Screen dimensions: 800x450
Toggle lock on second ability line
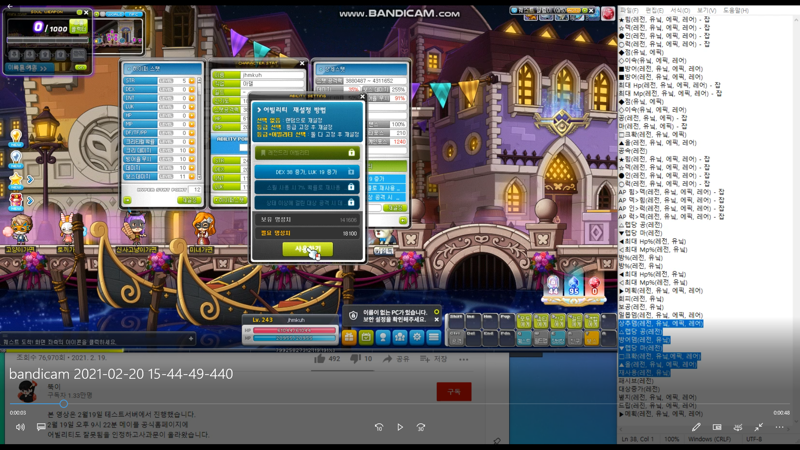click(351, 187)
